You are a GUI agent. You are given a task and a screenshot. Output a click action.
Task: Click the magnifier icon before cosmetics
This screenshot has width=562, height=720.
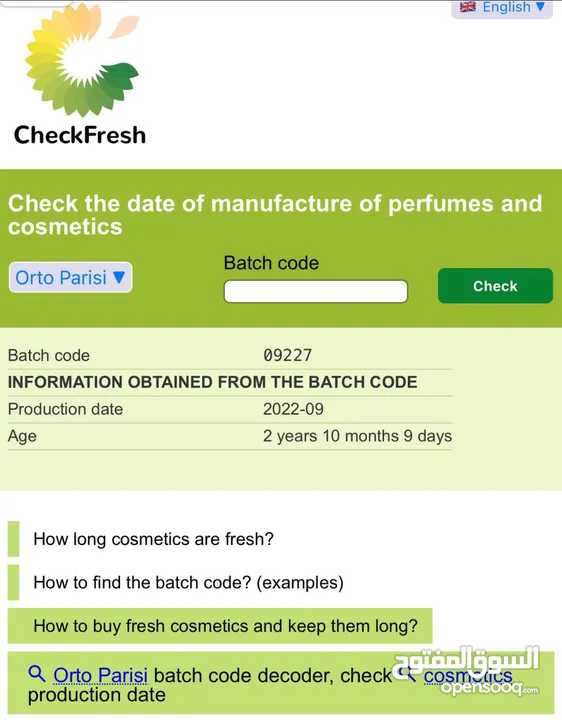tap(407, 674)
